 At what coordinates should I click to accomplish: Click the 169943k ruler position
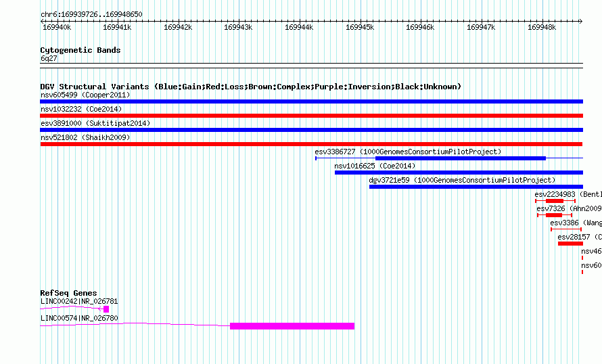click(238, 27)
